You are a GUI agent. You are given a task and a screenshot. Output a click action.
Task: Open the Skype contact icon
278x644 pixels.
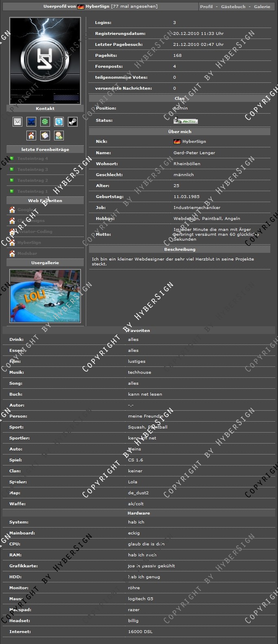pos(59,122)
